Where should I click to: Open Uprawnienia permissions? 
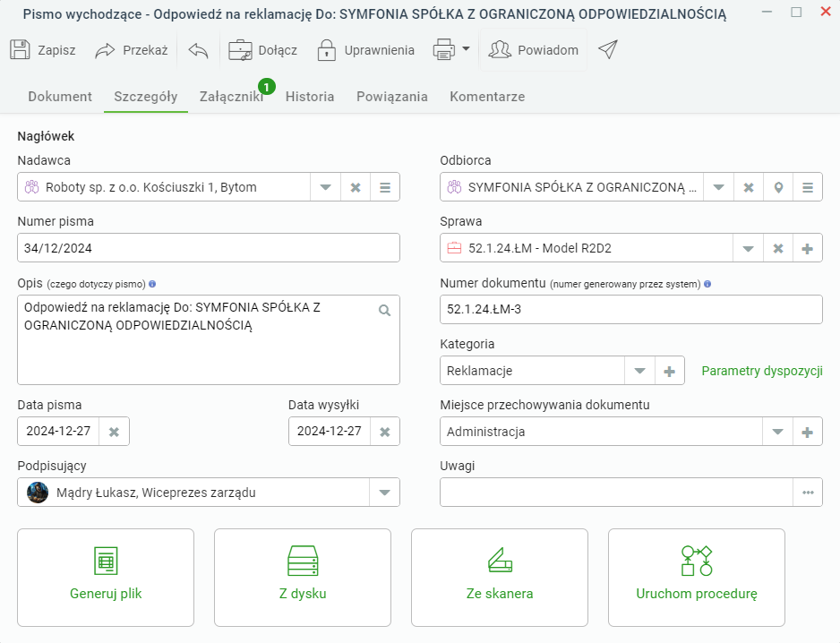click(x=366, y=50)
